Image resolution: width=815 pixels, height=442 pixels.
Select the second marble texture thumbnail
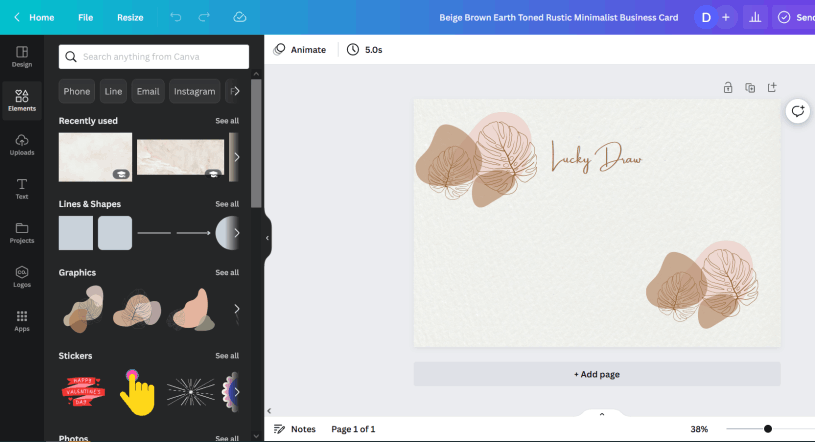click(180, 157)
